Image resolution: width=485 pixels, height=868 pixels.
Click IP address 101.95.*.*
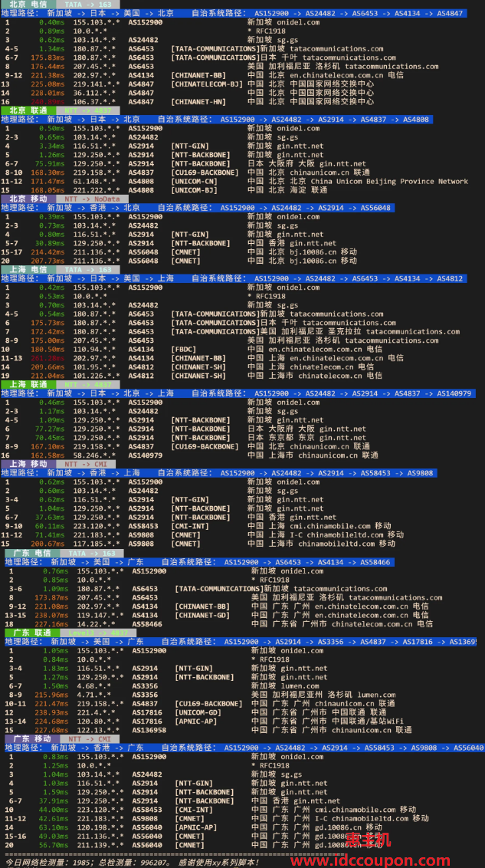tap(94, 367)
